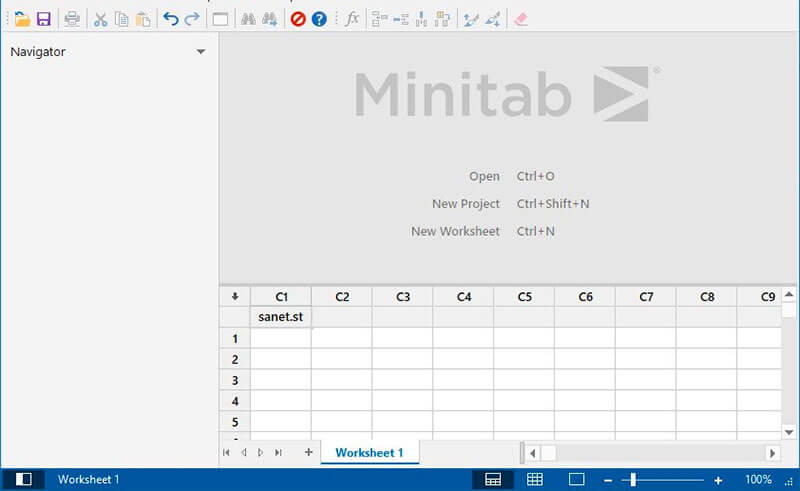Go to the first worksheet tab
800x491 pixels.
pos(226,452)
